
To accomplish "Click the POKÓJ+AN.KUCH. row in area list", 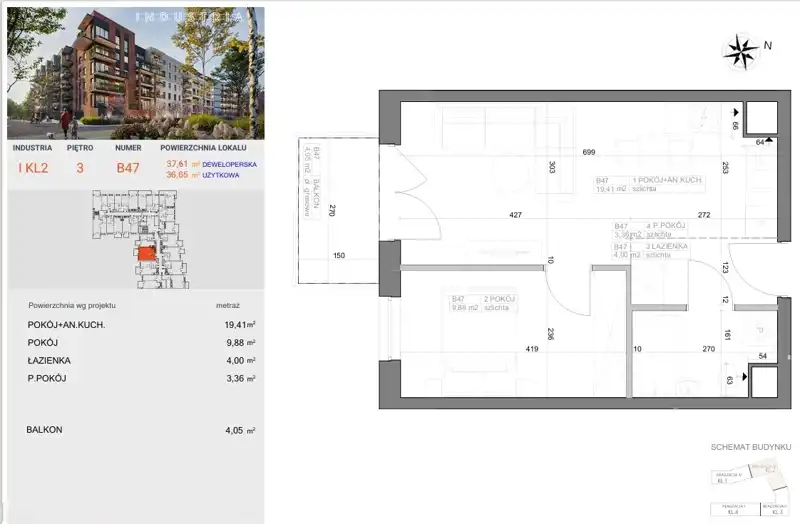I will pos(136,325).
